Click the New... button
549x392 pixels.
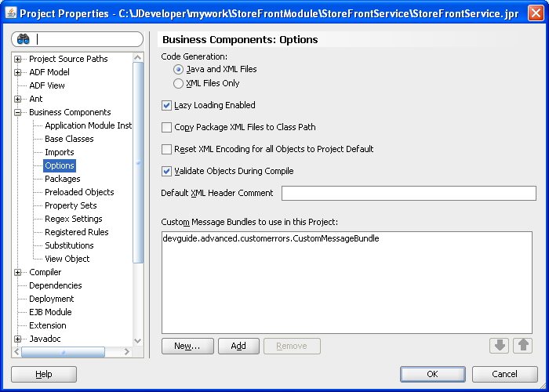click(x=187, y=346)
